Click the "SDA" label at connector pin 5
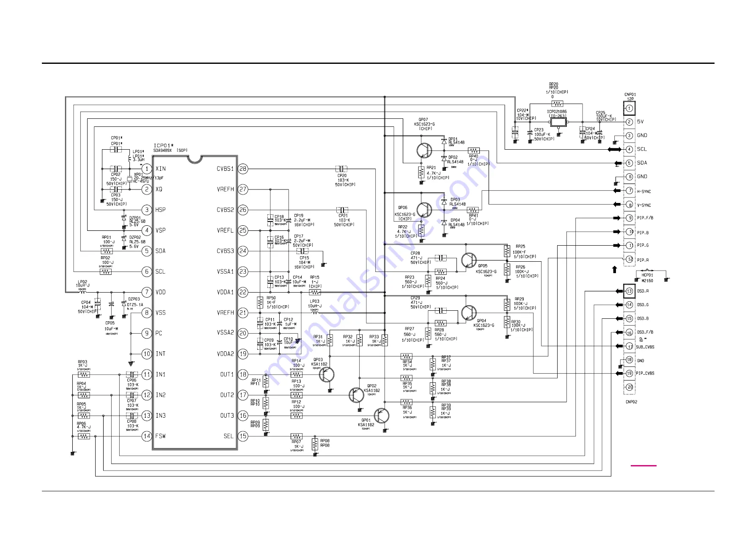 (642, 163)
